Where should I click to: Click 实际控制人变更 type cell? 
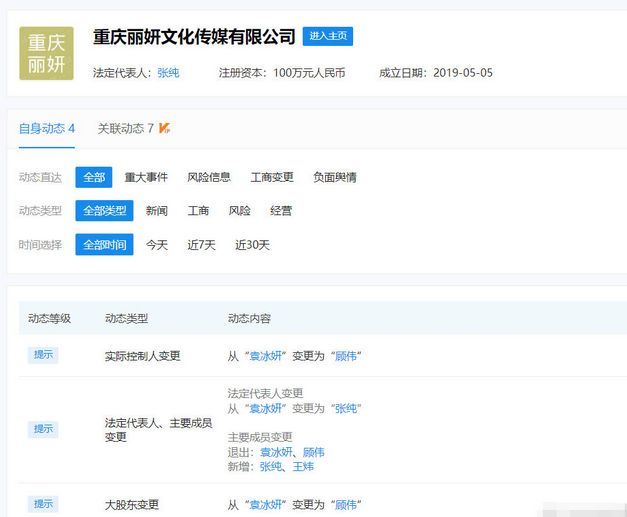[143, 356]
